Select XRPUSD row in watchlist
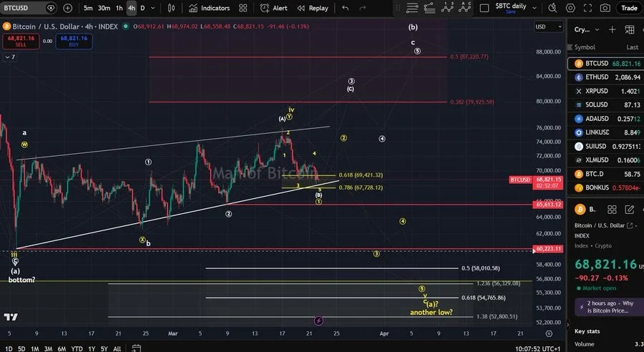Screen dimensions: 644x352 [606, 91]
